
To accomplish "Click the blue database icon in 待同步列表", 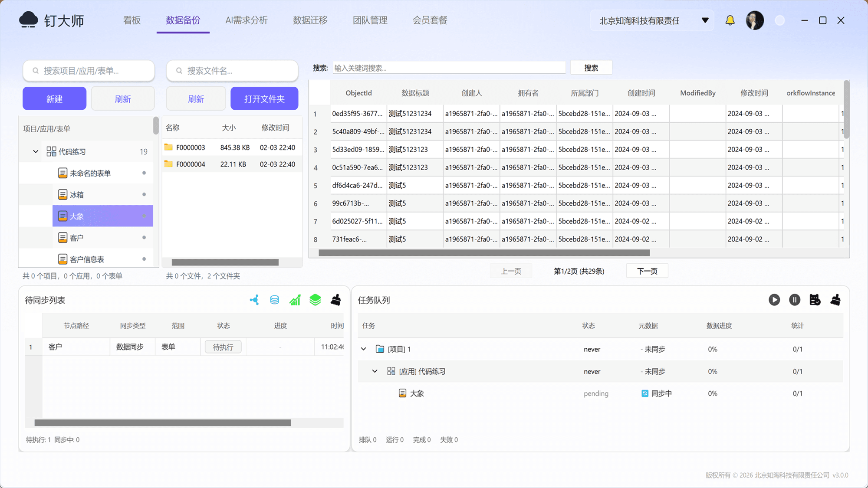I will (x=275, y=300).
